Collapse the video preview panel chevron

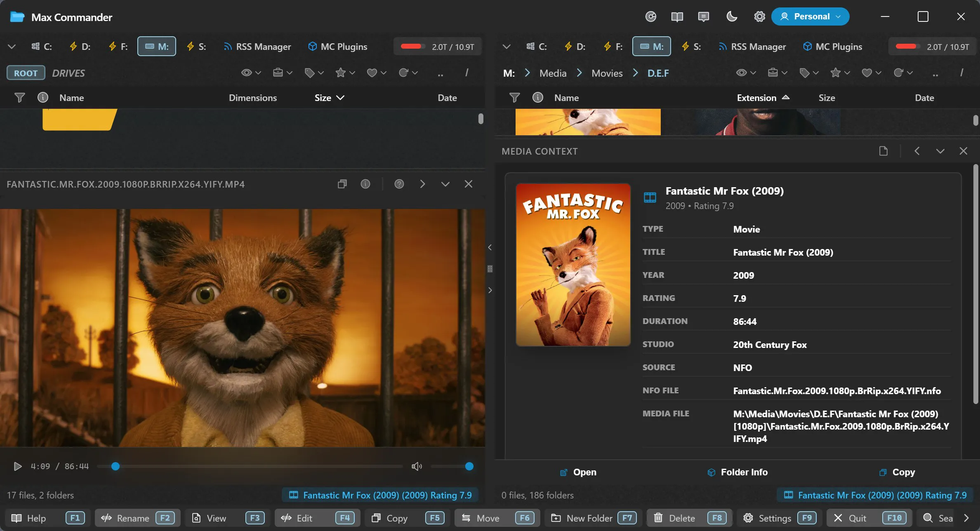(445, 184)
